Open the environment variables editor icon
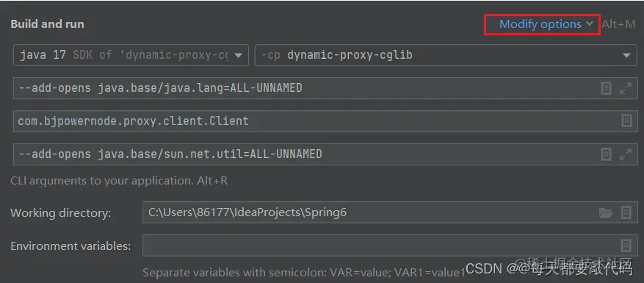Image resolution: width=644 pixels, height=283 pixels. coord(626,246)
